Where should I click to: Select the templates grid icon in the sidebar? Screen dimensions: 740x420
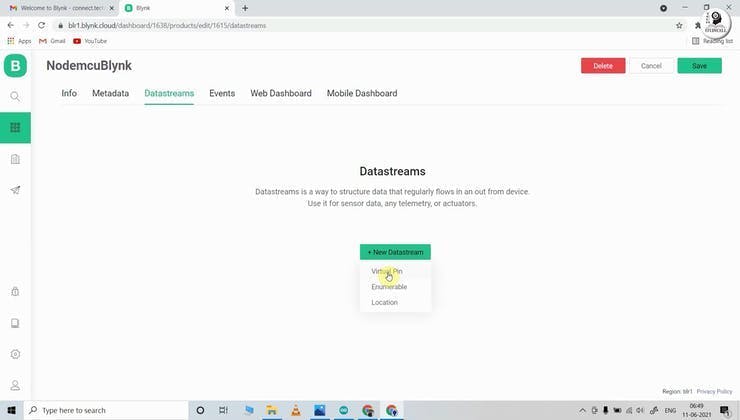click(x=15, y=127)
